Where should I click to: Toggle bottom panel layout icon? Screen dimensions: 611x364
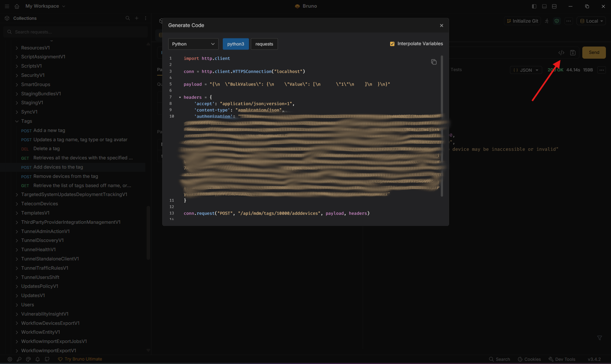pos(544,6)
